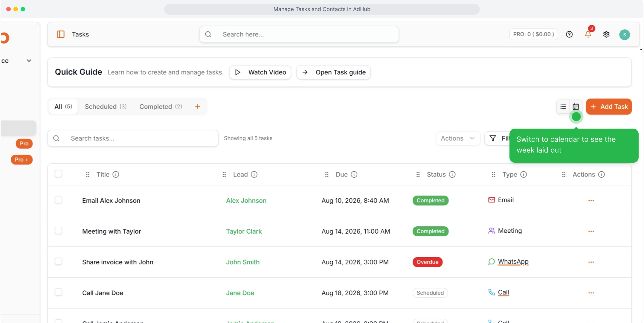
Task: Click the Watch Video button
Action: pyautogui.click(x=260, y=72)
